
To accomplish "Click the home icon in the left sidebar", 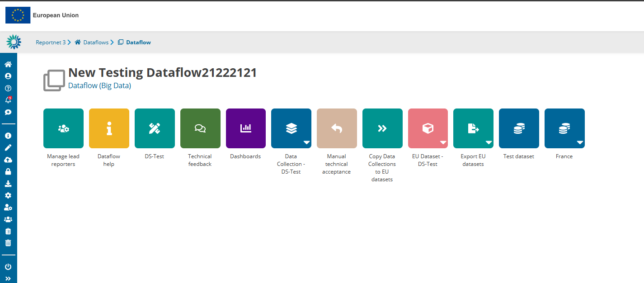I will click(8, 65).
